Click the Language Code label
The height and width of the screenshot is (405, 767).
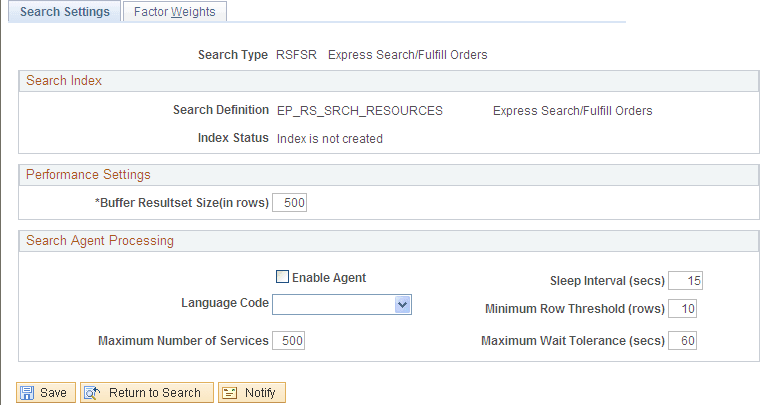click(225, 303)
